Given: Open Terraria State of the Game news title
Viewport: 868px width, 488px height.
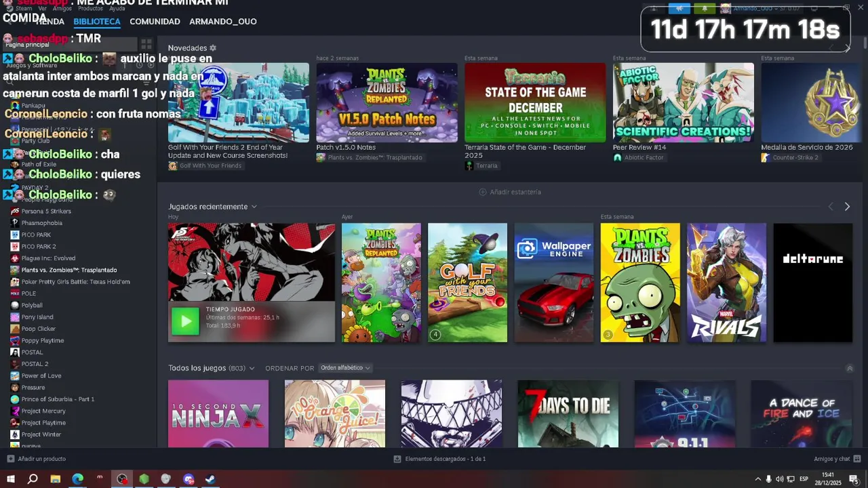Looking at the screenshot, I should point(525,151).
